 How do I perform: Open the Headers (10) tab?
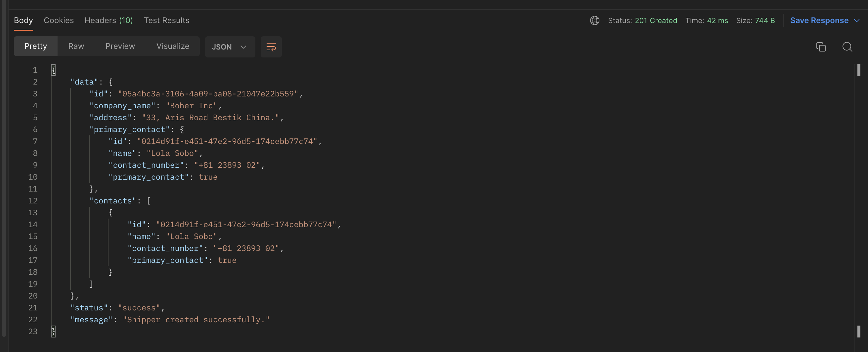click(x=108, y=20)
